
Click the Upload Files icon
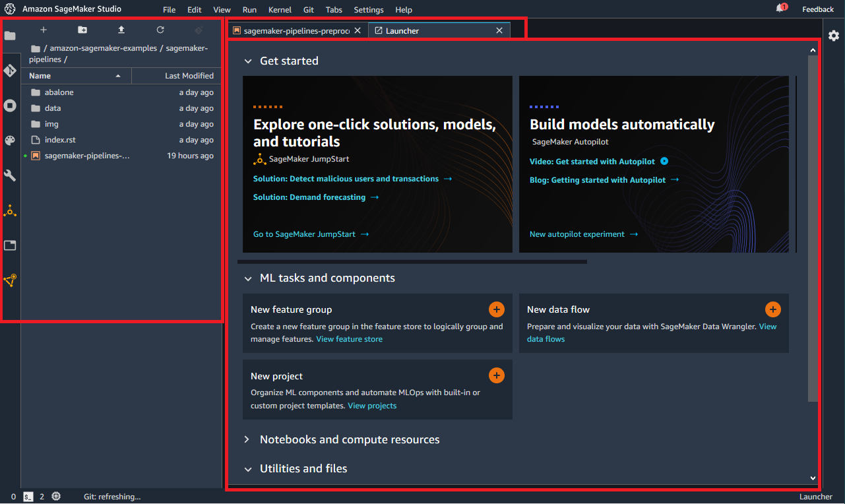(121, 30)
